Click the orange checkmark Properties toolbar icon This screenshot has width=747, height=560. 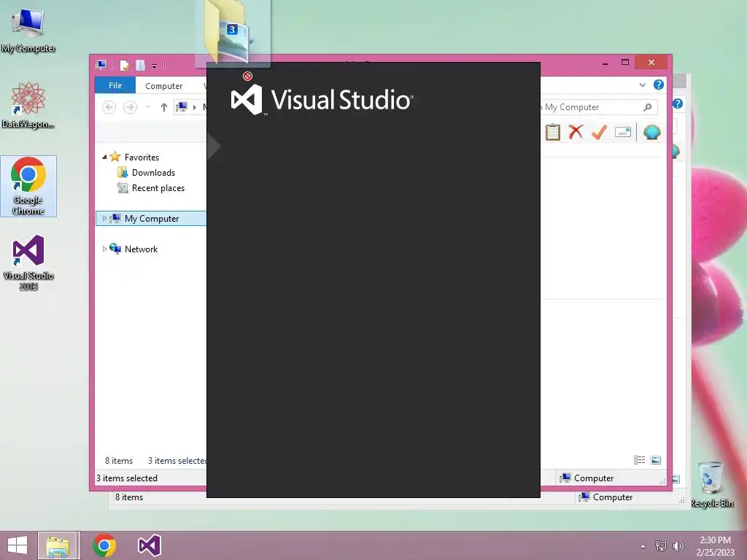tap(599, 132)
